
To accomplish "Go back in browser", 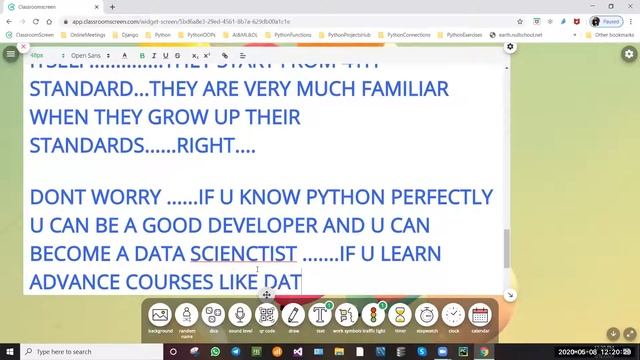I will 9,22.
